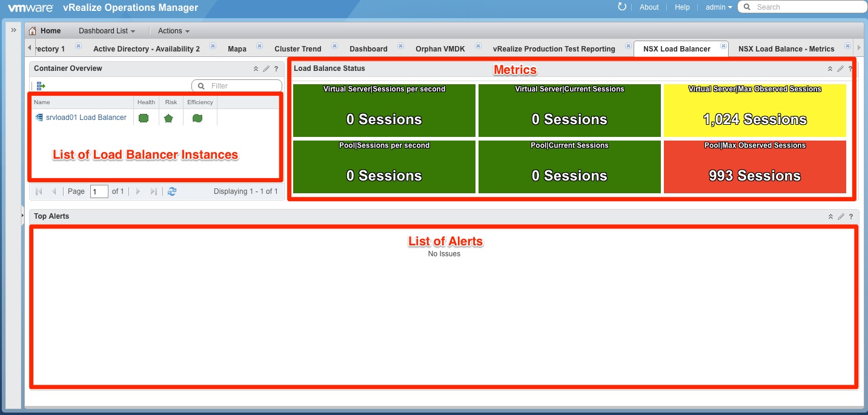Screen dimensions: 868x415
Task: Click the green Health status icon for srvload01
Action: 144,118
